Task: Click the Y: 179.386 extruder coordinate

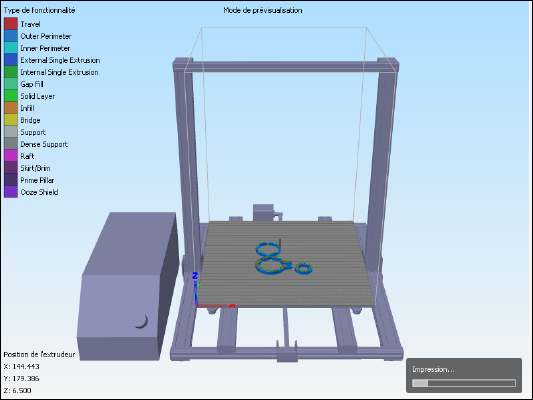Action: coord(21,378)
